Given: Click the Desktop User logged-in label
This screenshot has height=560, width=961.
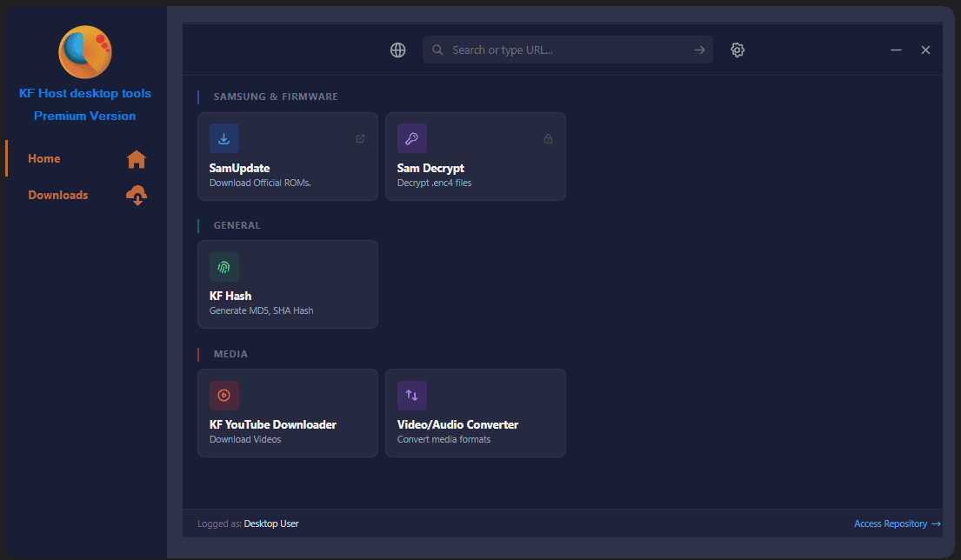Looking at the screenshot, I should pos(270,523).
